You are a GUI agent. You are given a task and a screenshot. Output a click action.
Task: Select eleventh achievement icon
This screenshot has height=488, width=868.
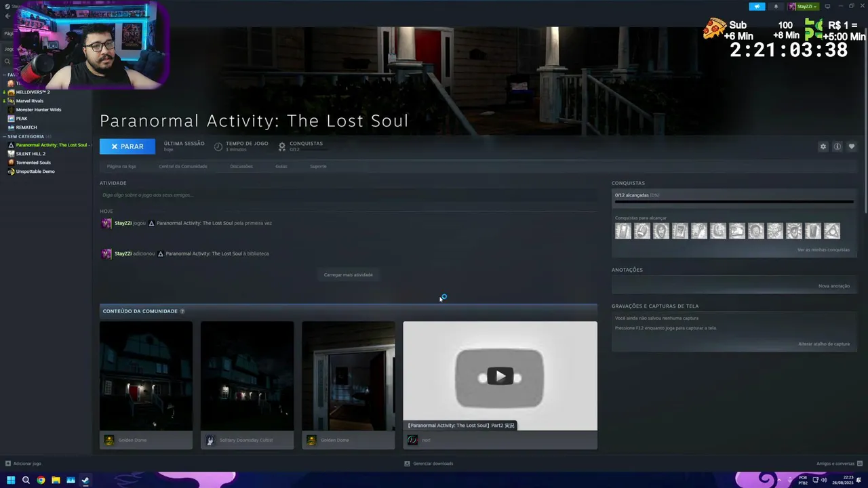click(x=813, y=231)
